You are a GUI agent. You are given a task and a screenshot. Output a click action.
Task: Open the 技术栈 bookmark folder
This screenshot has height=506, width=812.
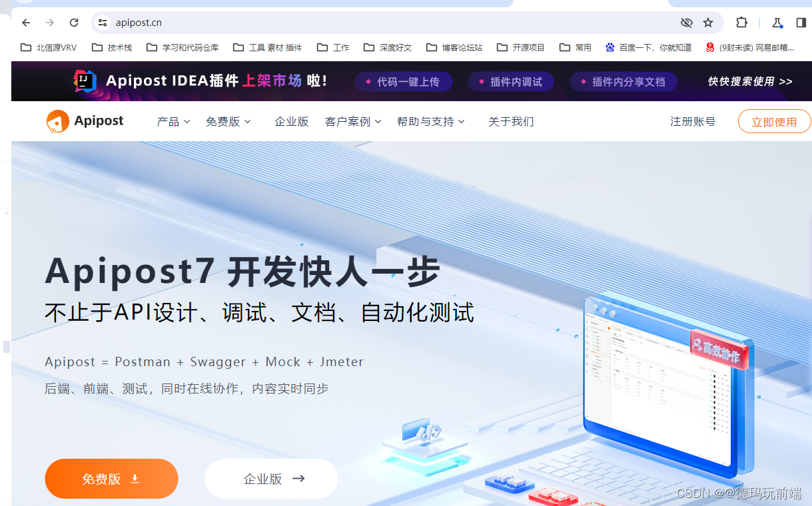click(112, 47)
